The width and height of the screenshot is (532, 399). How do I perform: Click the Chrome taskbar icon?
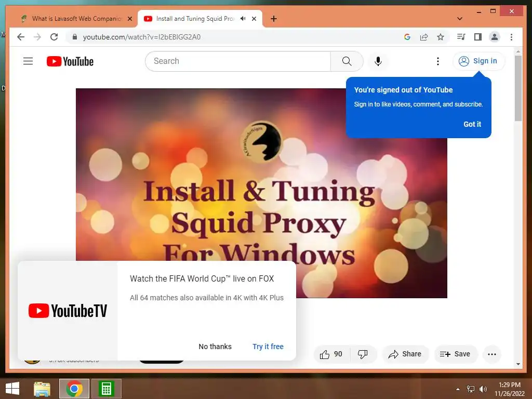pos(74,389)
